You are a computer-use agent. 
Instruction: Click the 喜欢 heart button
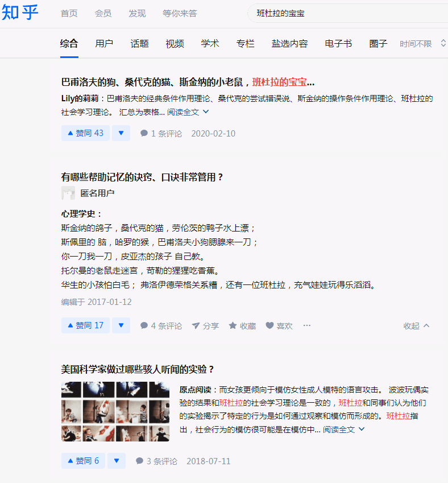pos(279,325)
